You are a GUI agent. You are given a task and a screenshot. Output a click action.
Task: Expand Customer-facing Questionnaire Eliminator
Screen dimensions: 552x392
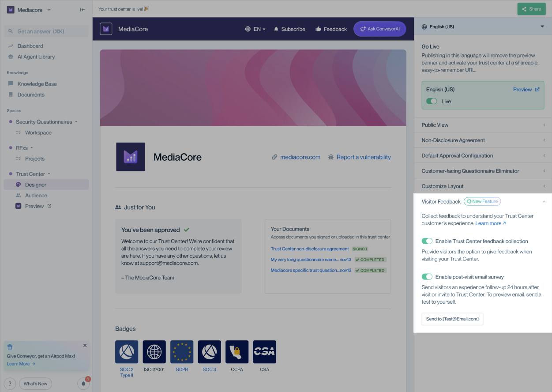tap(483, 171)
